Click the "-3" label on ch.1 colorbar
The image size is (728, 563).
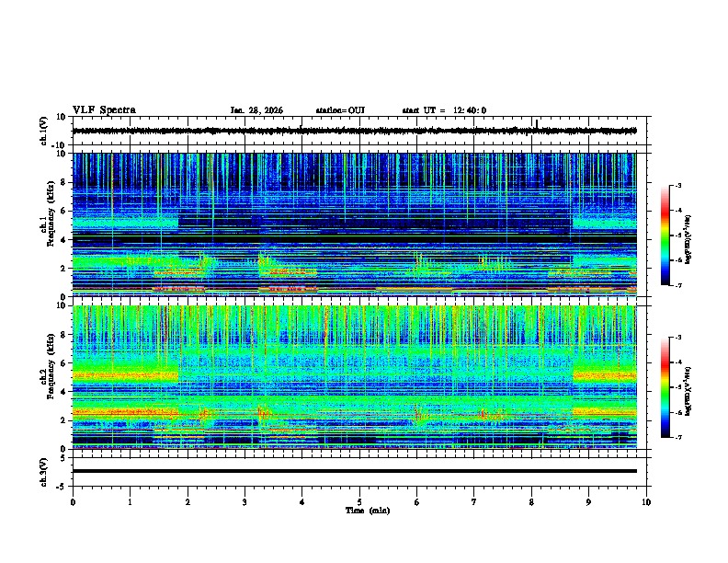[678, 185]
